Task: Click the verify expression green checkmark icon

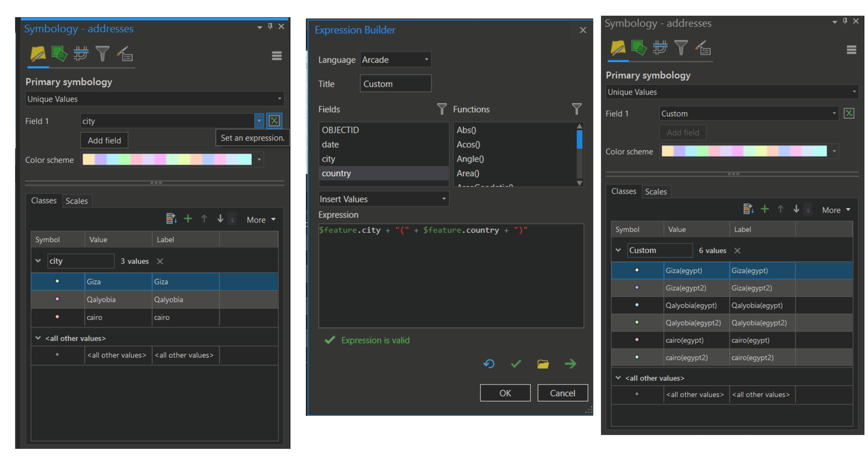Action: [516, 363]
